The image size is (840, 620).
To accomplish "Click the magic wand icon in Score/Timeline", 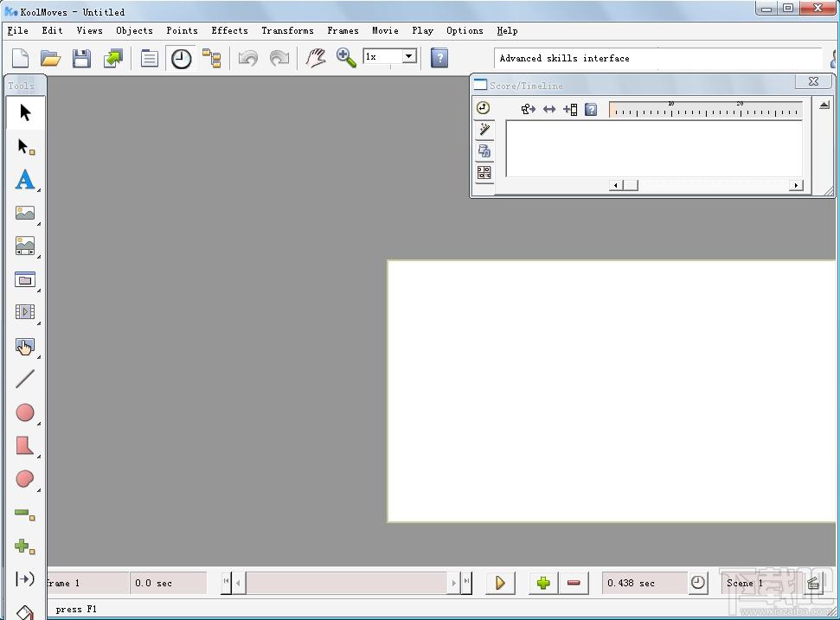I will (x=484, y=130).
